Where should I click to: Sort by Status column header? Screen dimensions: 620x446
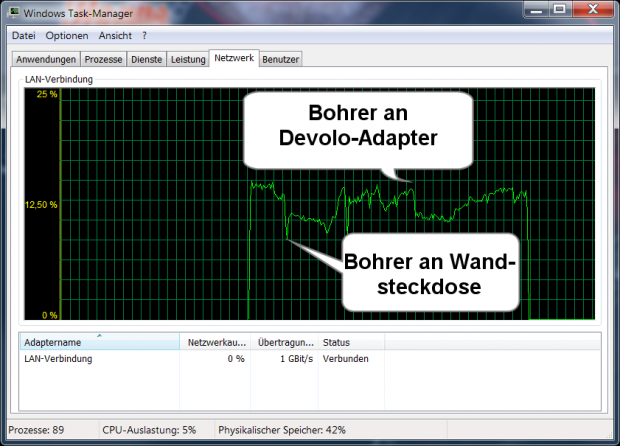click(x=351, y=342)
